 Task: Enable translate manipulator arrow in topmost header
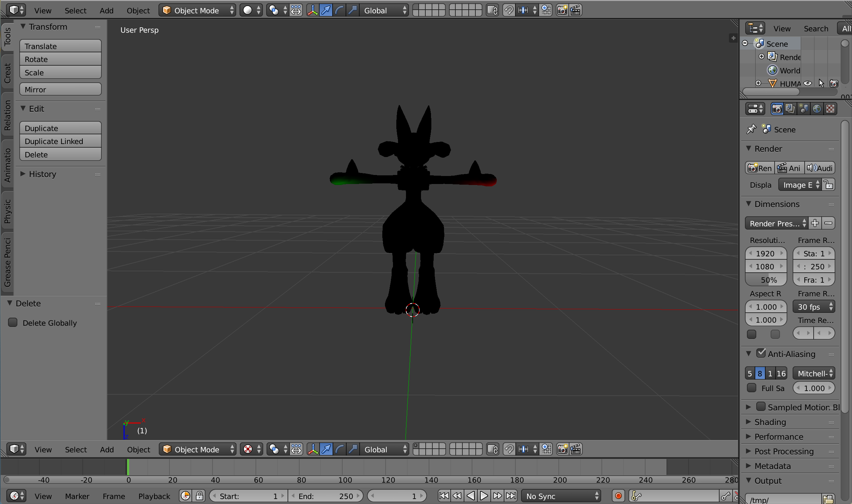click(326, 10)
